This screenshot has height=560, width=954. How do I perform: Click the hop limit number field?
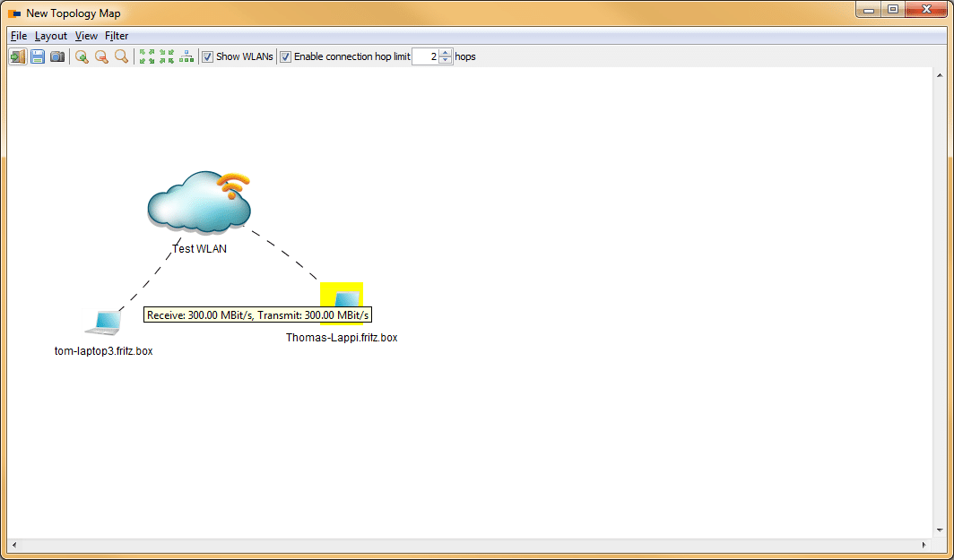tap(425, 56)
